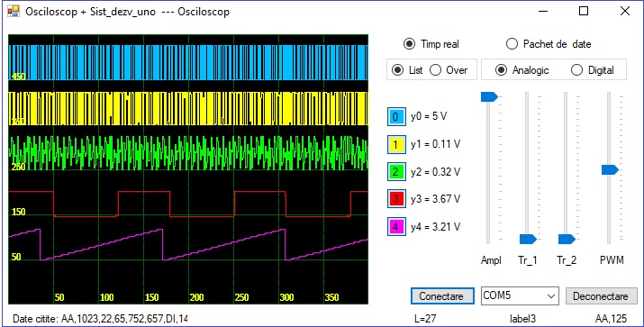Click the Conectare button
Screen dimensions: 644x327
442,295
